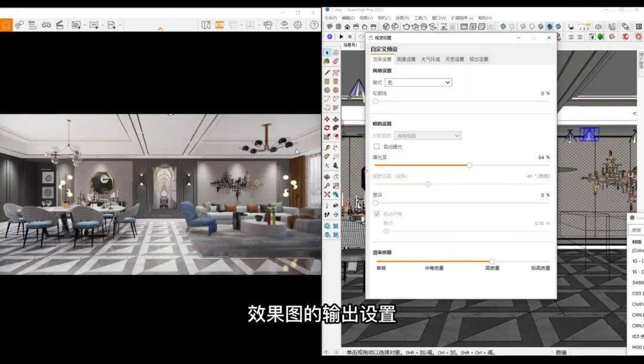Toggle the greyed auto focus checkbox
Viewport: 644px width, 364px height.
pyautogui.click(x=377, y=214)
